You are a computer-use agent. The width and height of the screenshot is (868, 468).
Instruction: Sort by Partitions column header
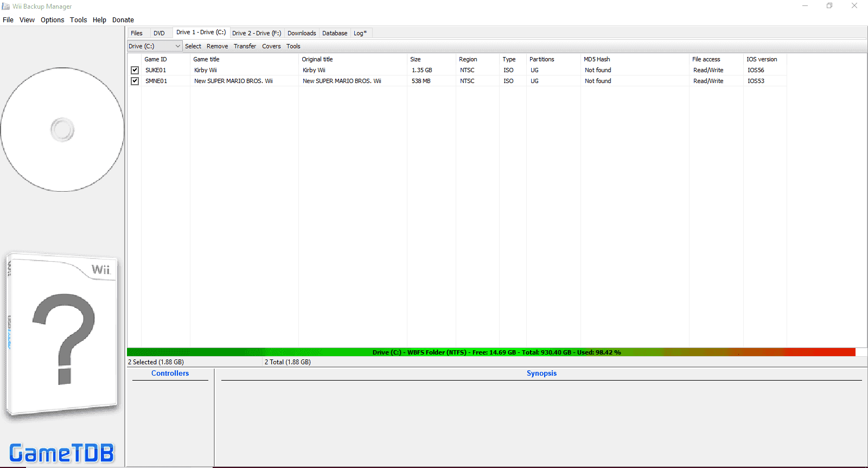(553, 59)
